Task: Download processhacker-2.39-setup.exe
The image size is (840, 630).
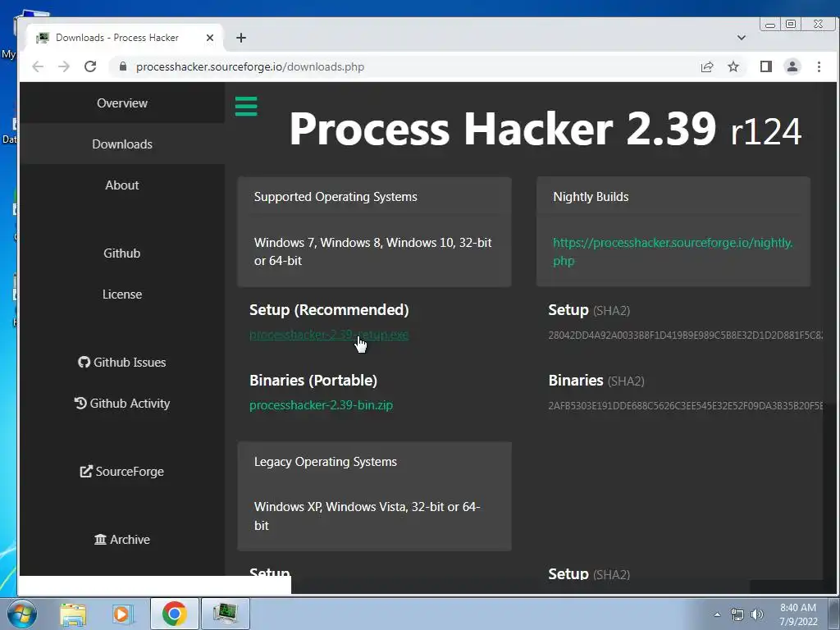Action: click(x=329, y=335)
